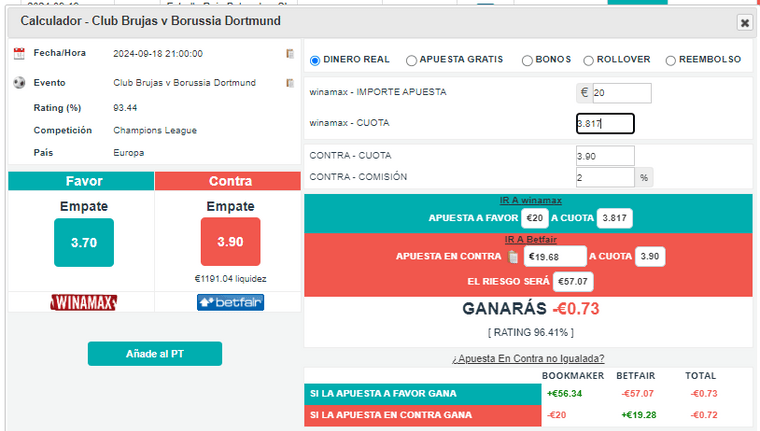760x431 pixels.
Task: Expand ¿Apuesta En Contra no Igualada? section
Action: click(x=528, y=358)
